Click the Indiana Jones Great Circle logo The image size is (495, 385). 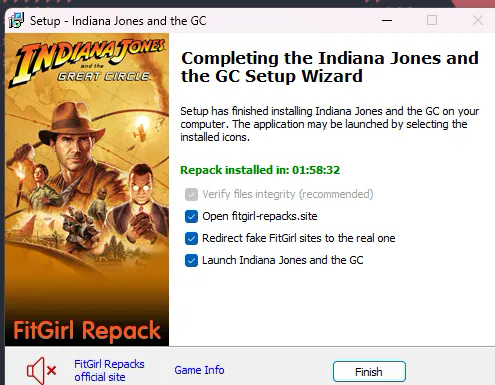click(87, 62)
